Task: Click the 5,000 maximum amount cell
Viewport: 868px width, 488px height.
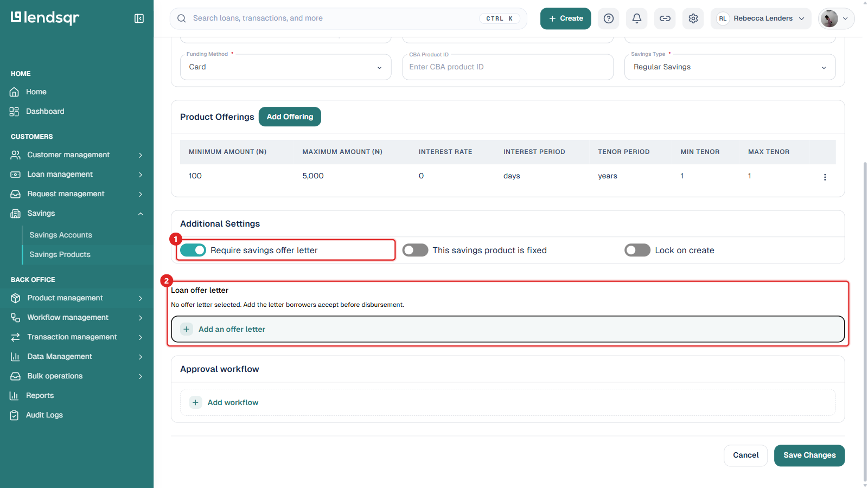Action: tap(313, 176)
